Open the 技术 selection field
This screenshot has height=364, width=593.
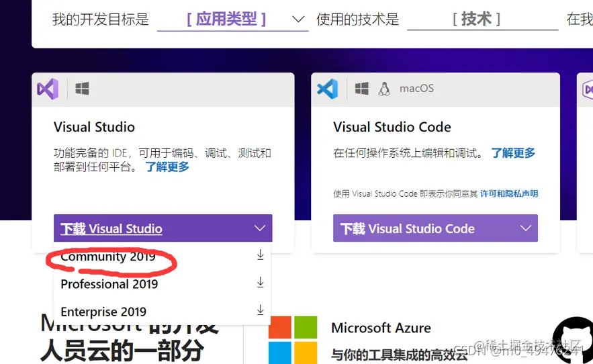click(x=483, y=19)
